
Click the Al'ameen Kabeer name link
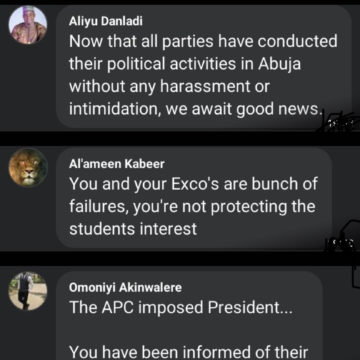coord(117,164)
